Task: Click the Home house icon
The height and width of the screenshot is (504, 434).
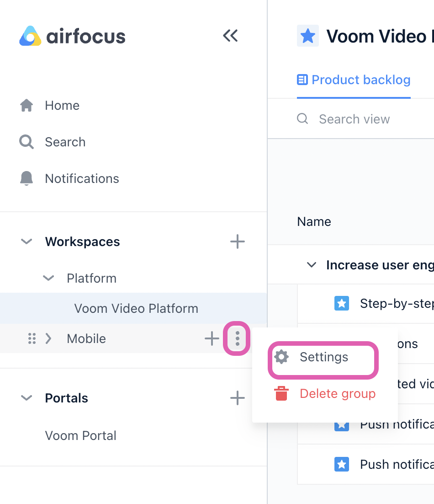Action: (26, 106)
